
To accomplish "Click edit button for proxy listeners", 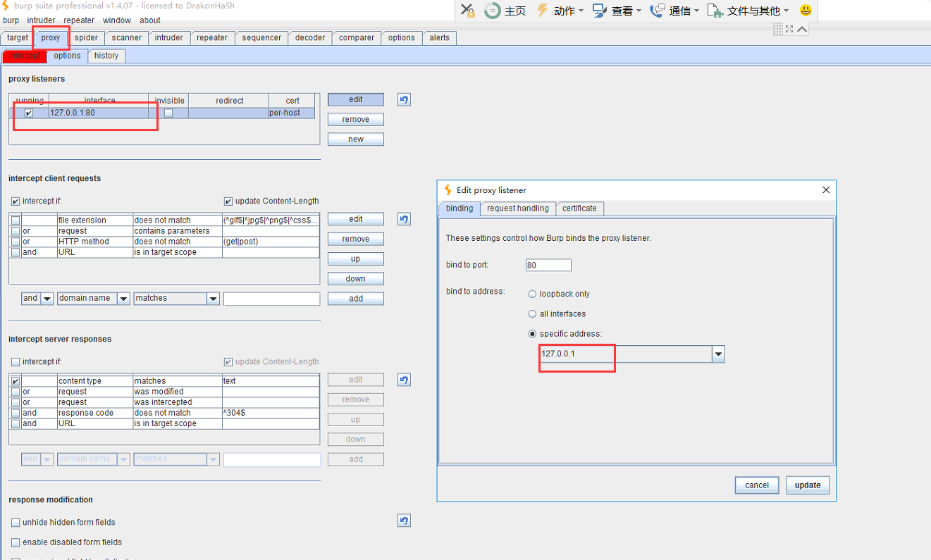I will click(356, 99).
